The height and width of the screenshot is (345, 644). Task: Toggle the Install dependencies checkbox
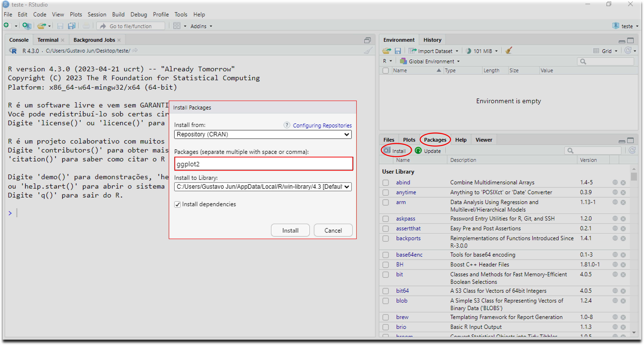pyautogui.click(x=177, y=204)
